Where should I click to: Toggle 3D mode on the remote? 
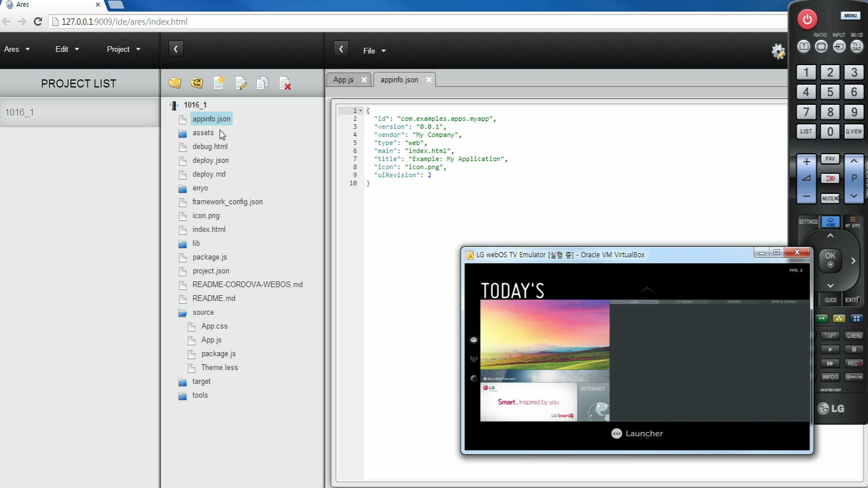829,178
